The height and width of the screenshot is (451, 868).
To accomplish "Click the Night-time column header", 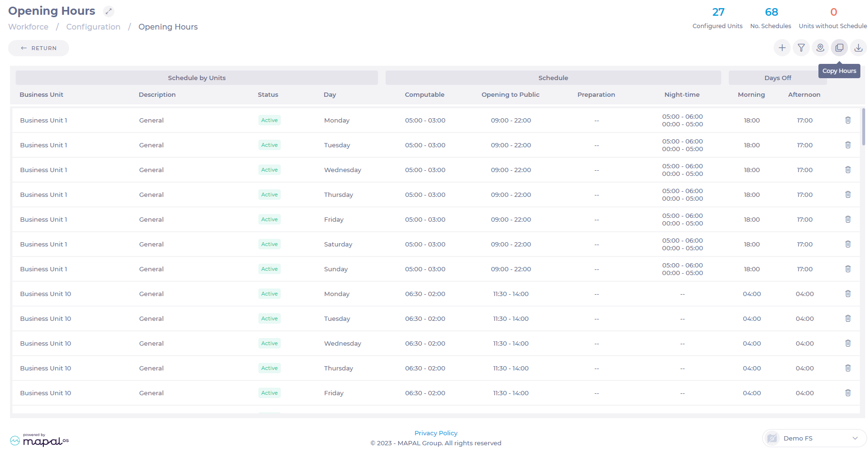I will pos(682,94).
